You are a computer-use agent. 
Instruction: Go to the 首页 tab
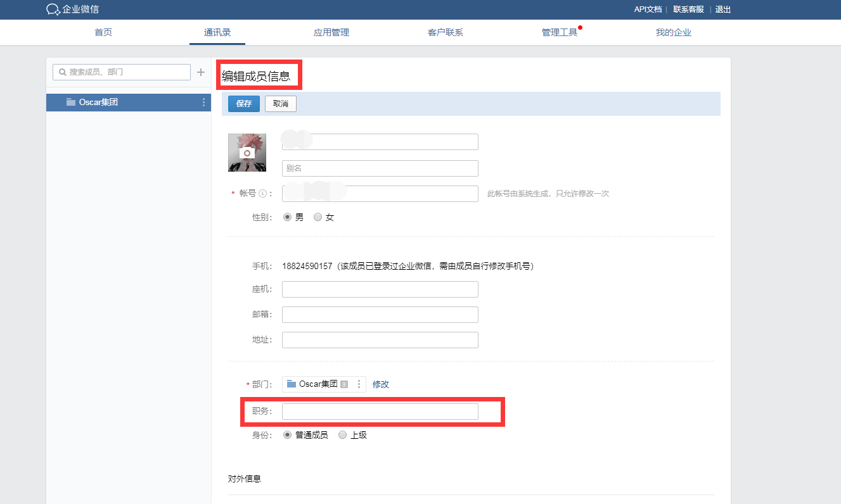tap(103, 32)
